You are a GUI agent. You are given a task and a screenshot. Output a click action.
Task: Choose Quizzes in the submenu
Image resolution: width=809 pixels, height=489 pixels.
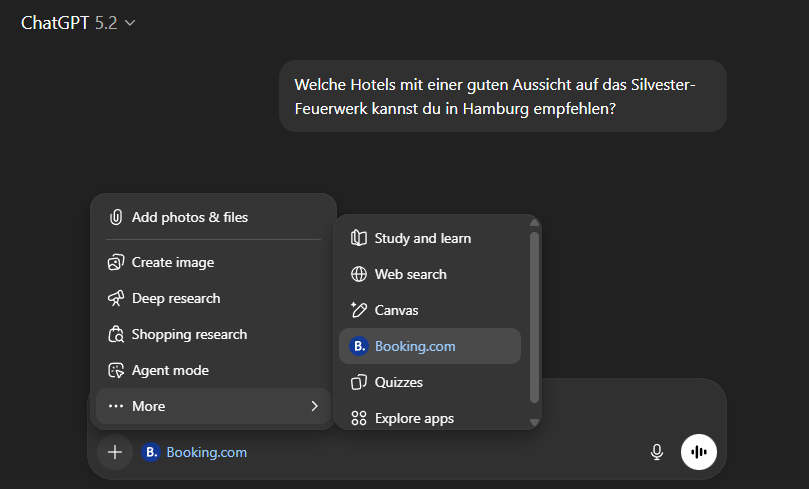[x=398, y=382]
